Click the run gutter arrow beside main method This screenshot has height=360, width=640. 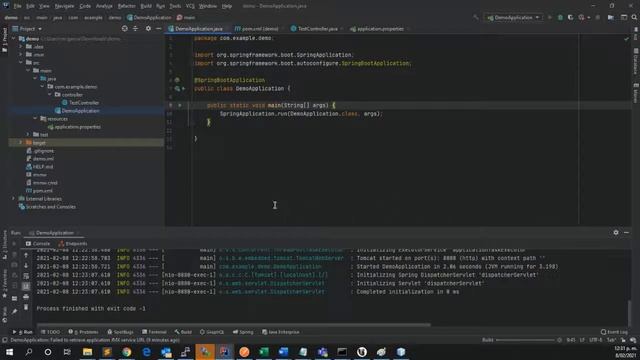click(x=180, y=105)
